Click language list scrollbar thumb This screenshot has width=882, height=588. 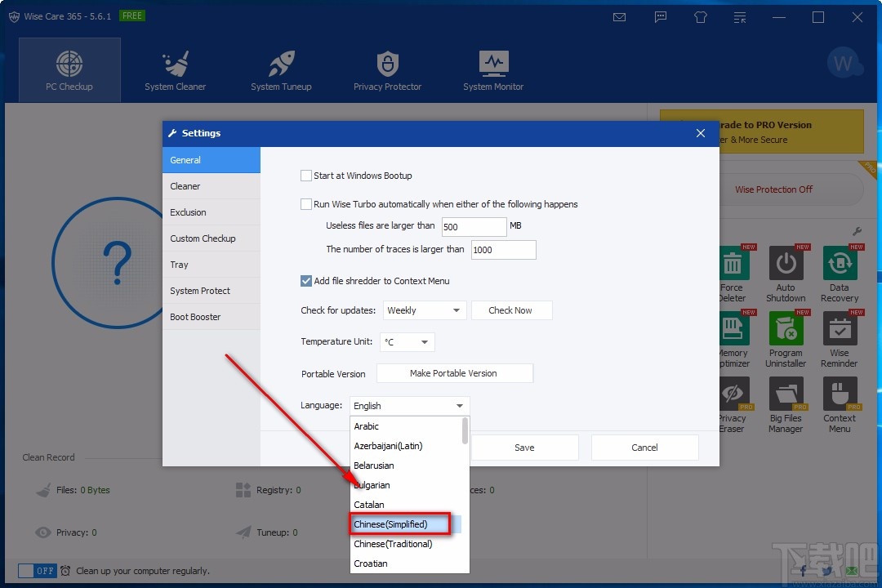pos(465,430)
